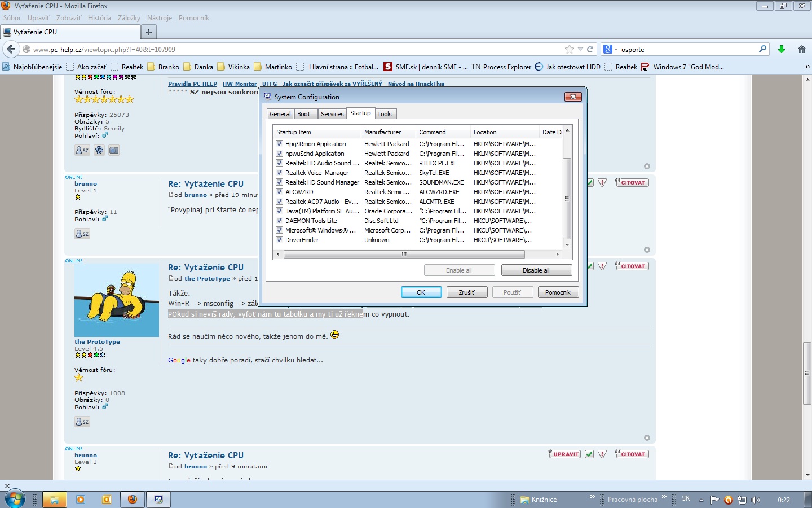Open the search engine dropdown arrow
Screen dimensions: 812x508
click(616, 49)
